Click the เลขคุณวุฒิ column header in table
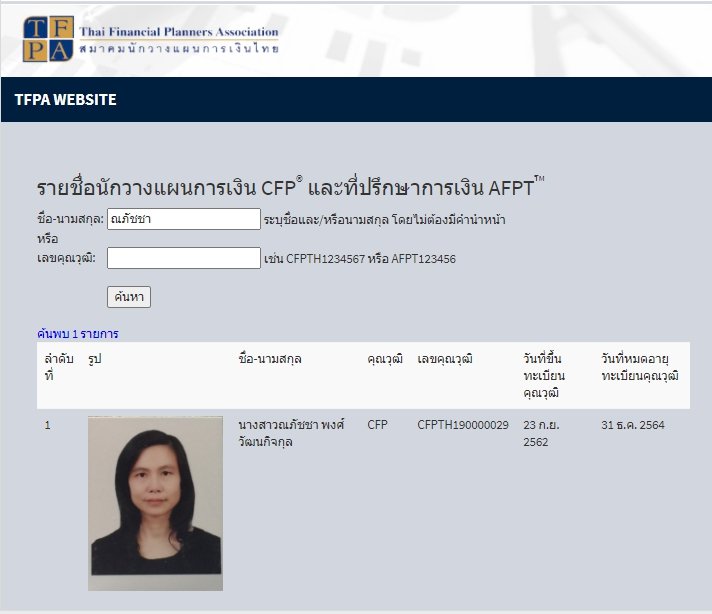The height and width of the screenshot is (614, 712). pyautogui.click(x=445, y=358)
